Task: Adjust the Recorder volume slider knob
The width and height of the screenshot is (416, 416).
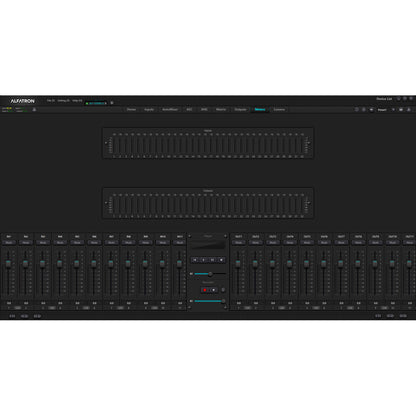Action: 223,301
